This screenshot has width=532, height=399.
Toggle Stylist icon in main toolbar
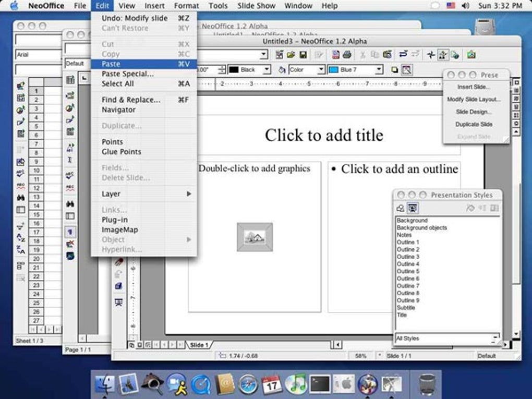[442, 55]
